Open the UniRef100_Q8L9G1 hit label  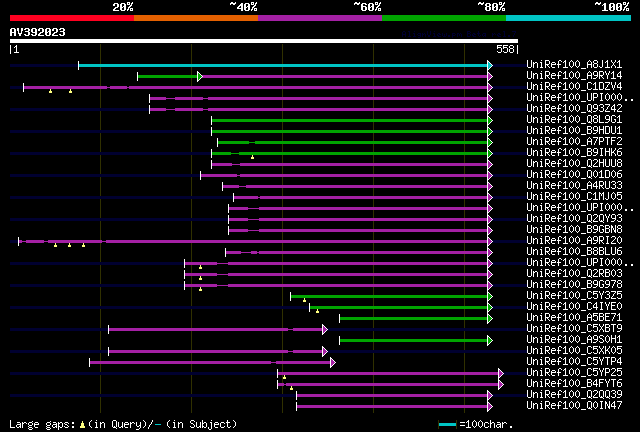coord(574,120)
